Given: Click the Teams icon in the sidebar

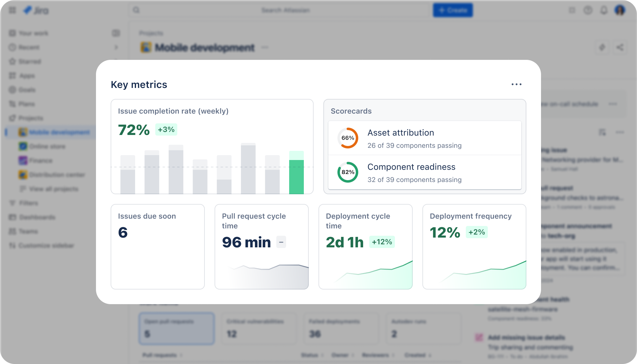Looking at the screenshot, I should click(x=12, y=231).
